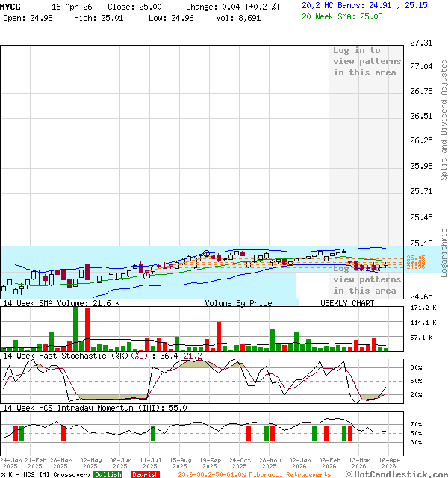
Task: Click the lower 'Log in to view patterns' notice
Action: pos(367,279)
